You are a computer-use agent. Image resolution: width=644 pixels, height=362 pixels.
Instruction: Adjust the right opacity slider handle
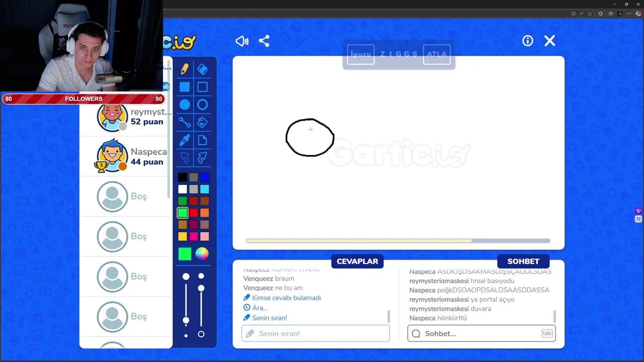pos(201,288)
